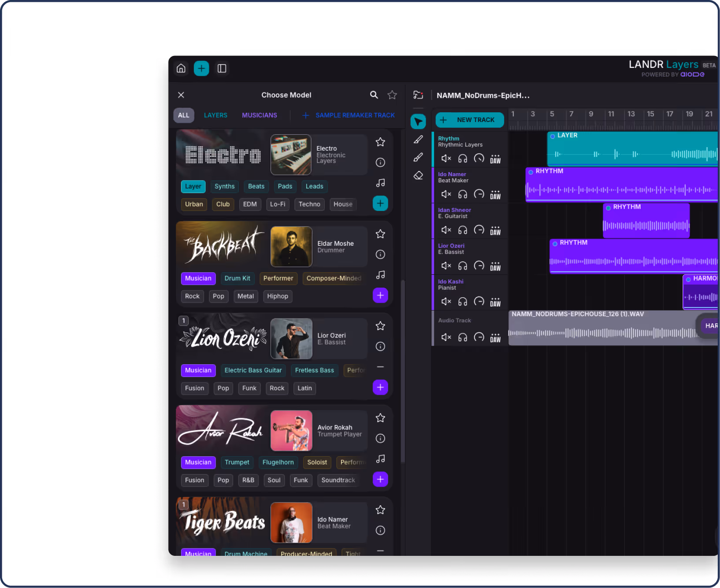Add a Sample Remaker Track

[x=349, y=115]
